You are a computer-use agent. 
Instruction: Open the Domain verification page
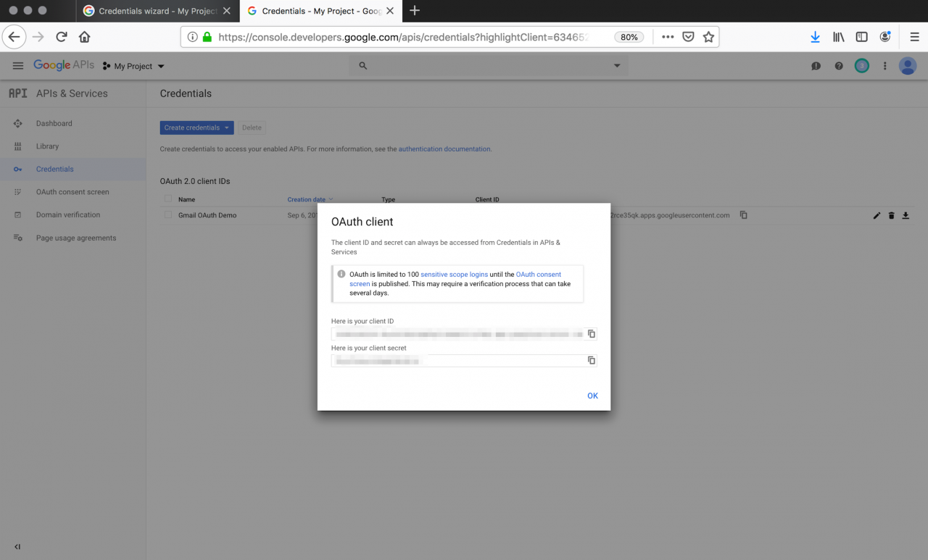[68, 214]
